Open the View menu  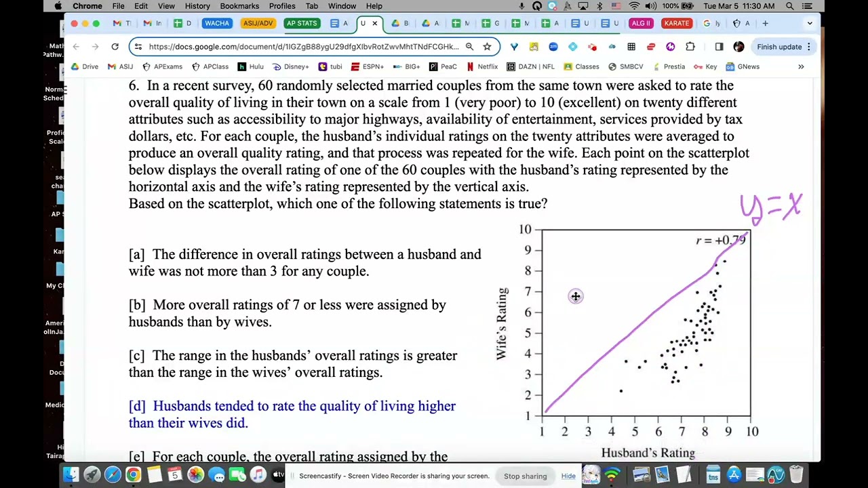166,6
